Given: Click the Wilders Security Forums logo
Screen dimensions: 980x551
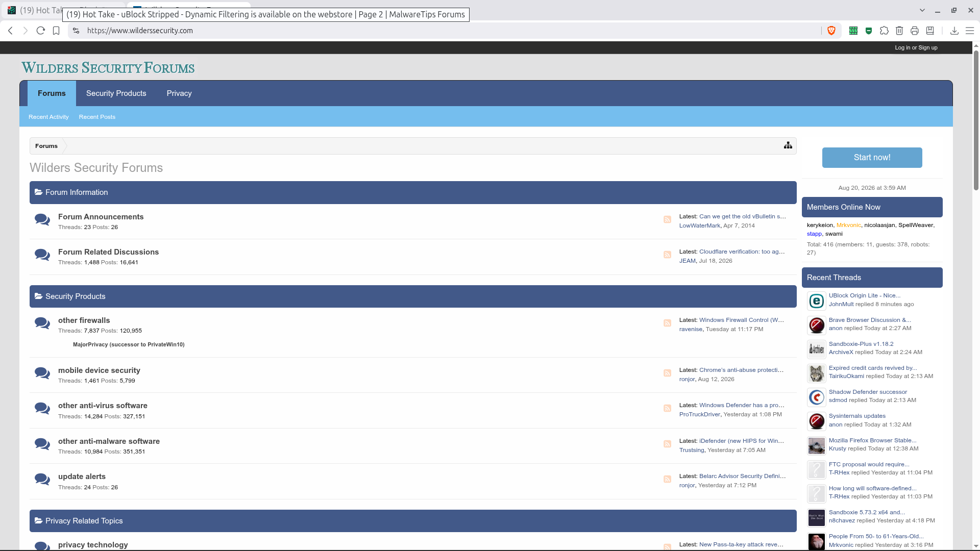Looking at the screenshot, I should pos(108,68).
